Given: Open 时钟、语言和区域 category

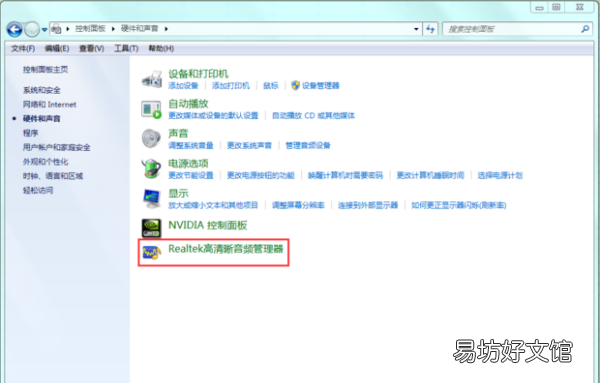Looking at the screenshot, I should click(x=53, y=176).
